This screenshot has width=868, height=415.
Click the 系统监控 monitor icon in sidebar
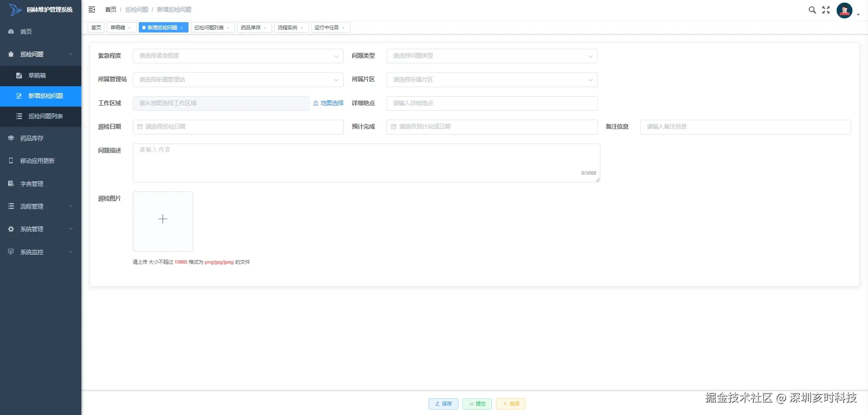(11, 252)
